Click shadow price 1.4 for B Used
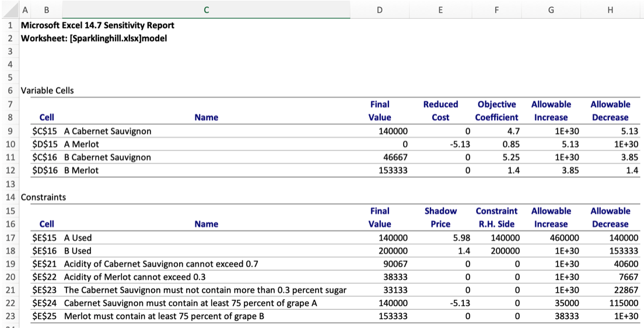 [x=464, y=251]
